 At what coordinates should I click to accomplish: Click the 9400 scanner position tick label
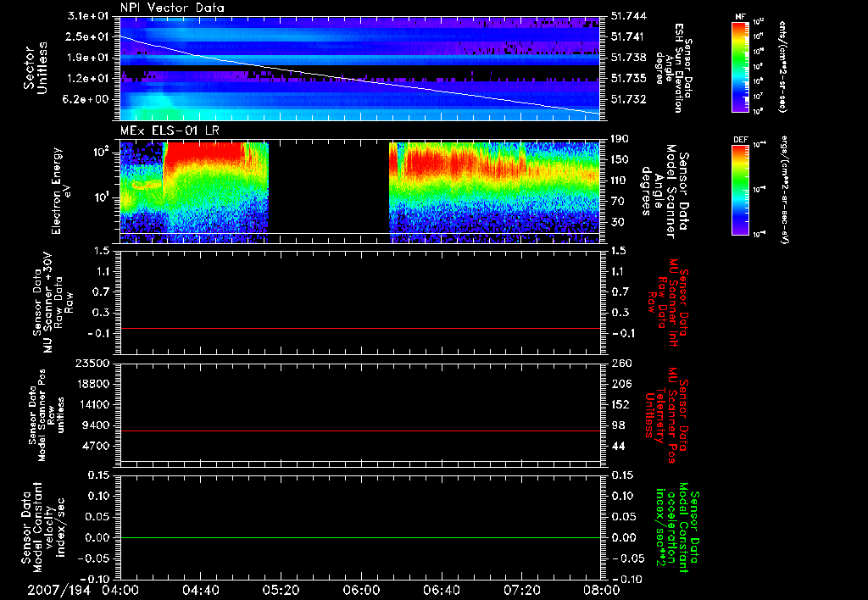(95, 425)
